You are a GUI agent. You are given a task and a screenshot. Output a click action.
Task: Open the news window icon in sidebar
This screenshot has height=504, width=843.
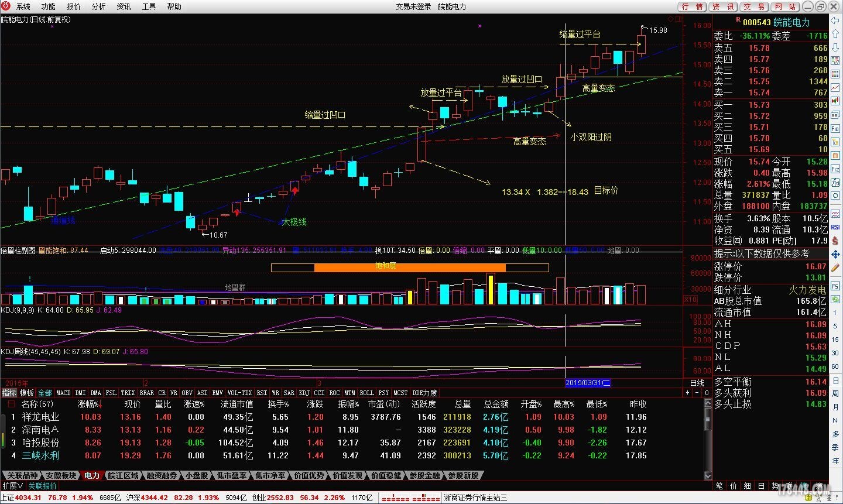click(835, 114)
